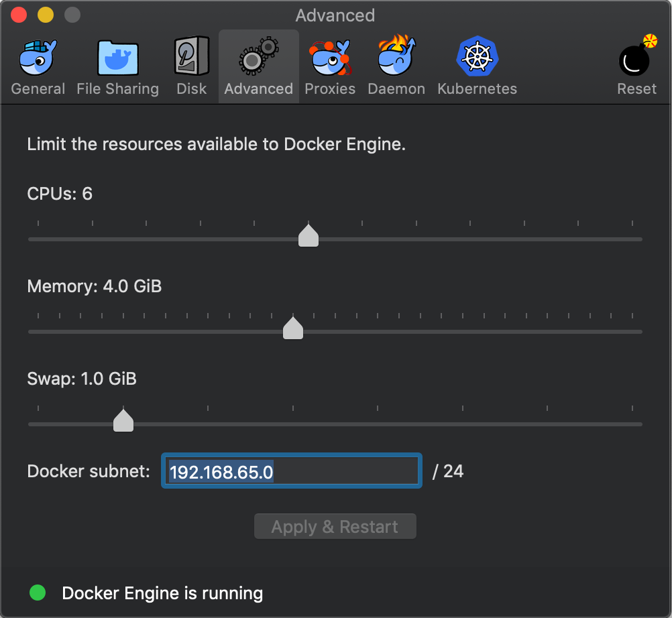Screen dimensions: 672x618
Task: Click the Memory slider handle
Action: [x=293, y=328]
